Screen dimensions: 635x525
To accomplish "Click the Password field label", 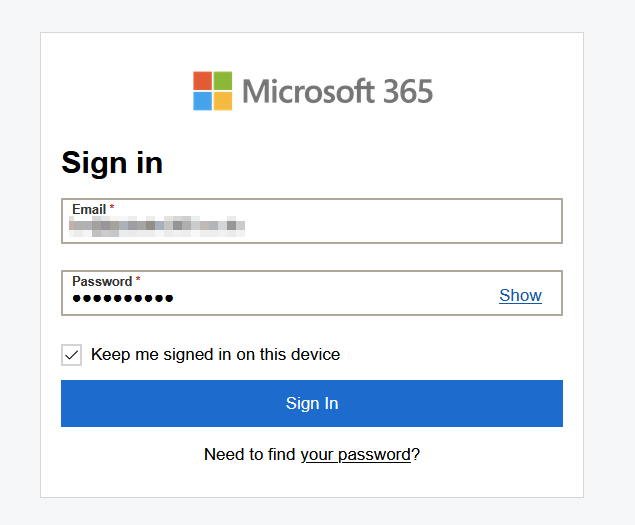I will tap(102, 282).
